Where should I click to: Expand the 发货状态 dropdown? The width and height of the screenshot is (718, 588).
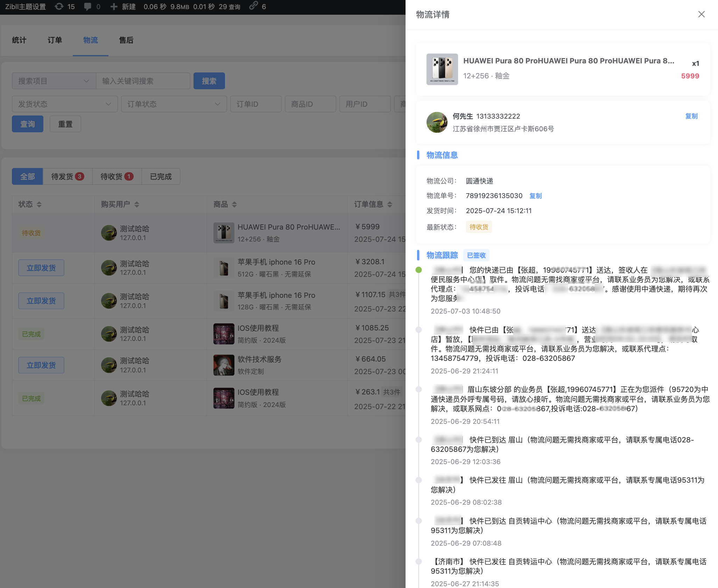click(65, 104)
